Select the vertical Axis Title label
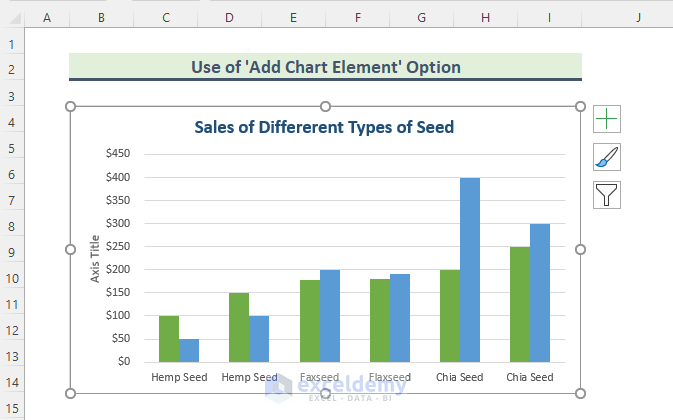The width and height of the screenshot is (673, 420). coord(95,258)
